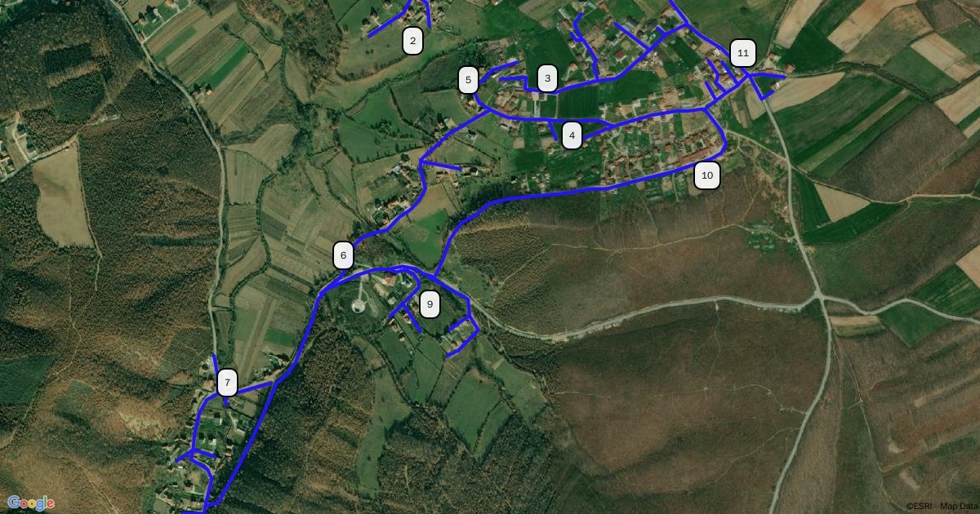Open marker 11 on the map

[742, 55]
